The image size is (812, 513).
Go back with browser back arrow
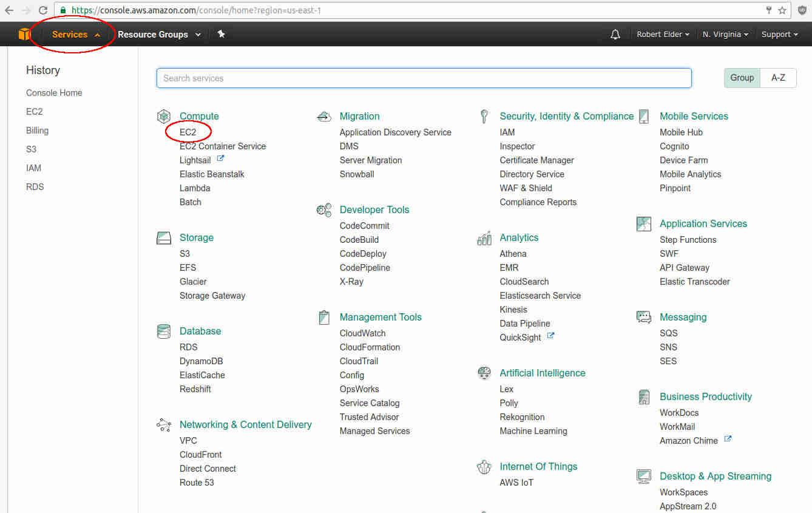(9, 10)
